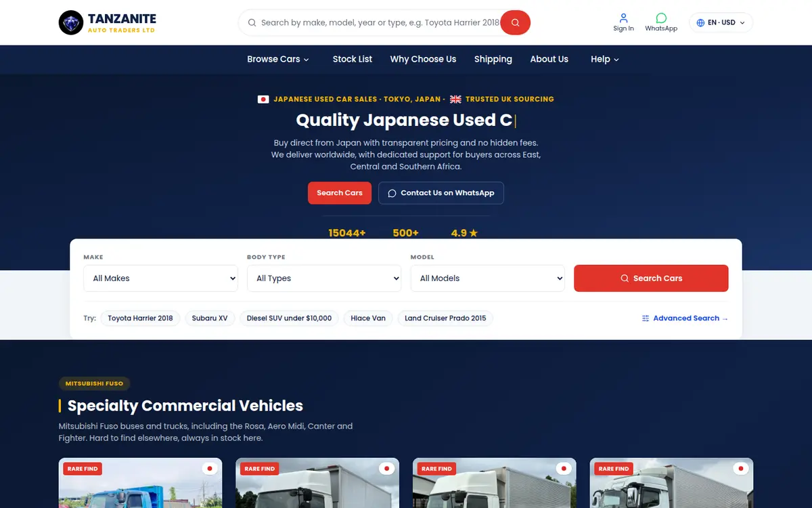Click the 500+ statistic
Image resolution: width=812 pixels, height=508 pixels.
click(x=406, y=233)
